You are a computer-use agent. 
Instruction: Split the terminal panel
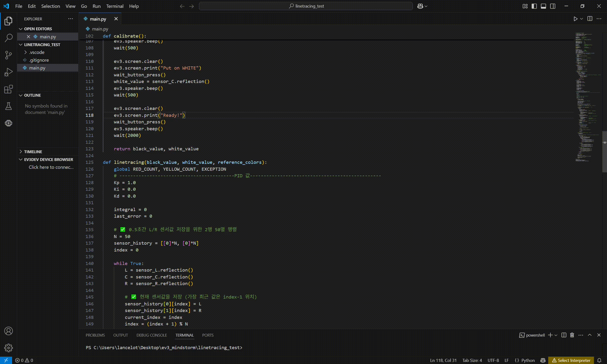point(564,335)
